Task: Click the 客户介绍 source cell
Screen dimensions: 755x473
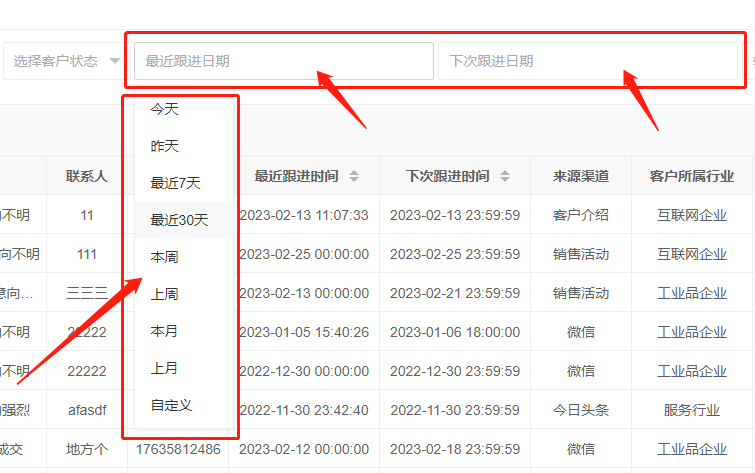Action: point(581,215)
